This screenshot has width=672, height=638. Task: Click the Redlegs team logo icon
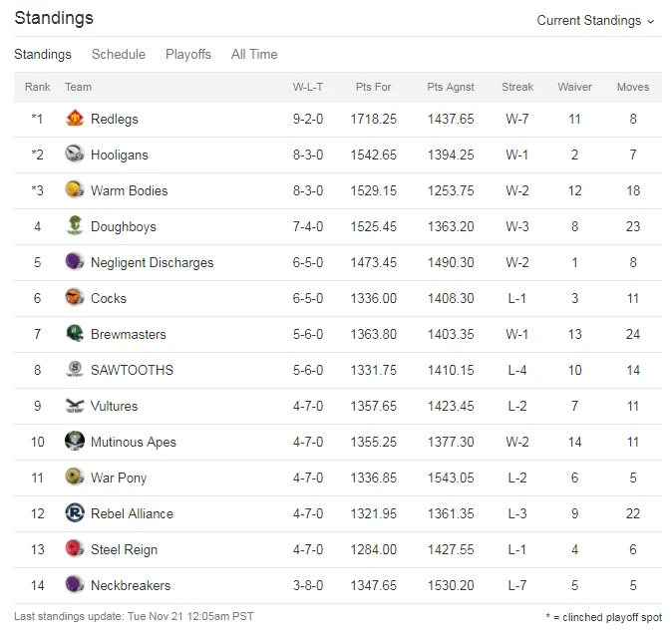click(x=75, y=119)
